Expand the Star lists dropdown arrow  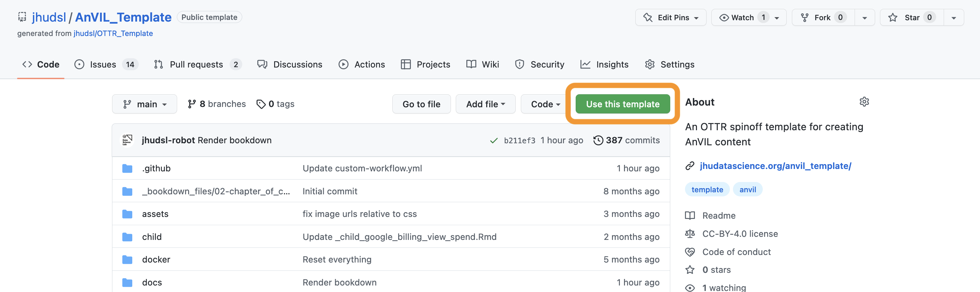coord(953,17)
